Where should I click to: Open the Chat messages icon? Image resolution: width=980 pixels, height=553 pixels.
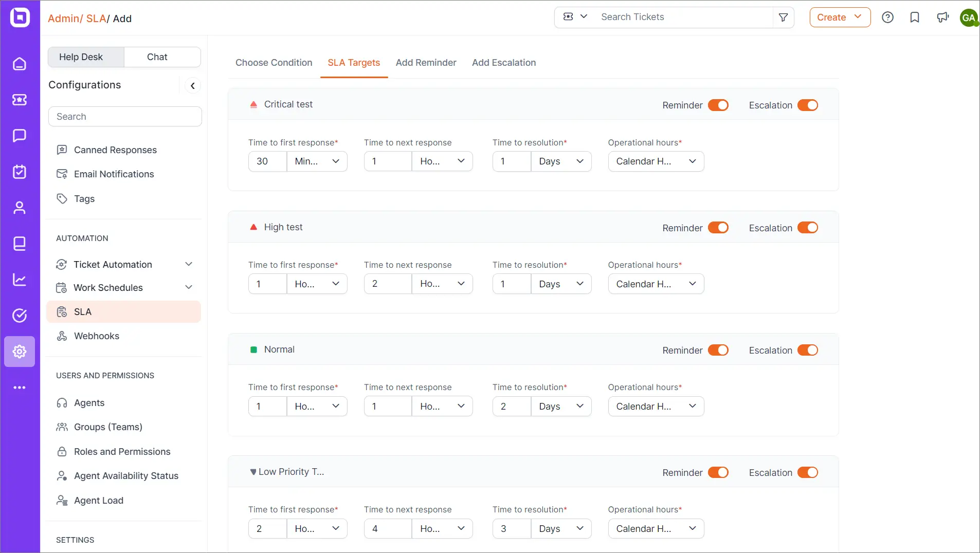20,136
